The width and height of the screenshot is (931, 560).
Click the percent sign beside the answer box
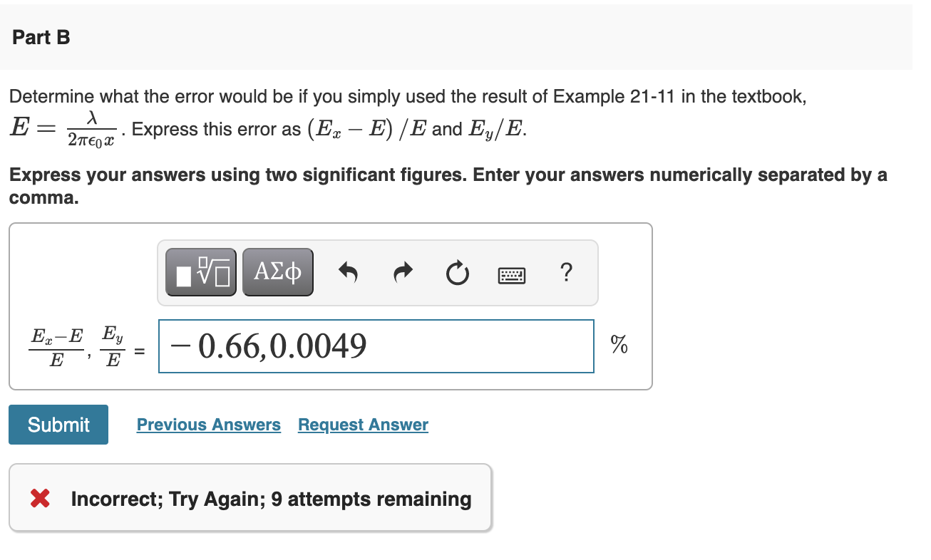[617, 346]
